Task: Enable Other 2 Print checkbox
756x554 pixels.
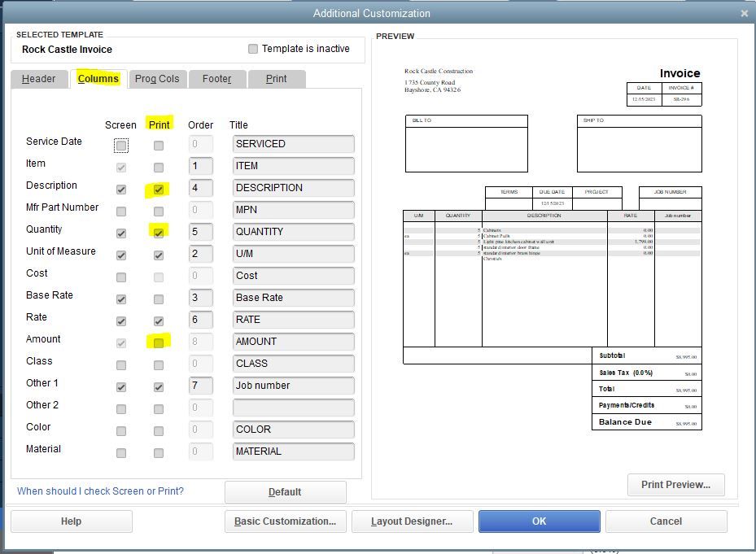Action: pyautogui.click(x=158, y=409)
